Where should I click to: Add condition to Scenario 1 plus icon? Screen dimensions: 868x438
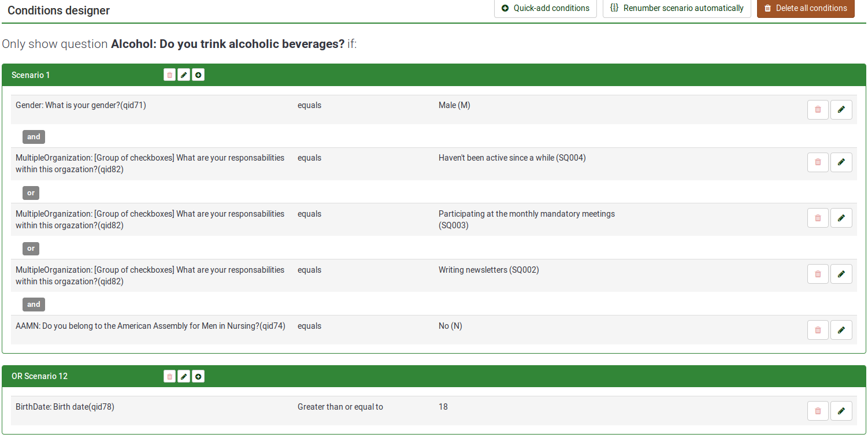pyautogui.click(x=198, y=75)
